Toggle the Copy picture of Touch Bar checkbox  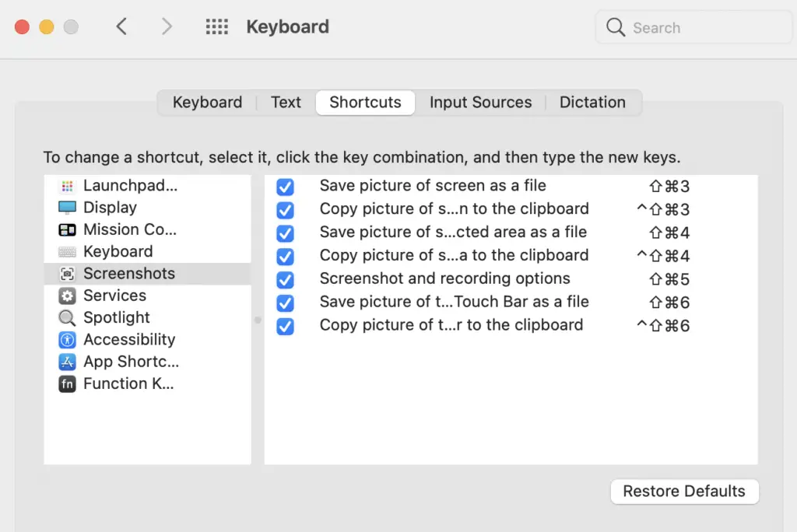tap(286, 325)
